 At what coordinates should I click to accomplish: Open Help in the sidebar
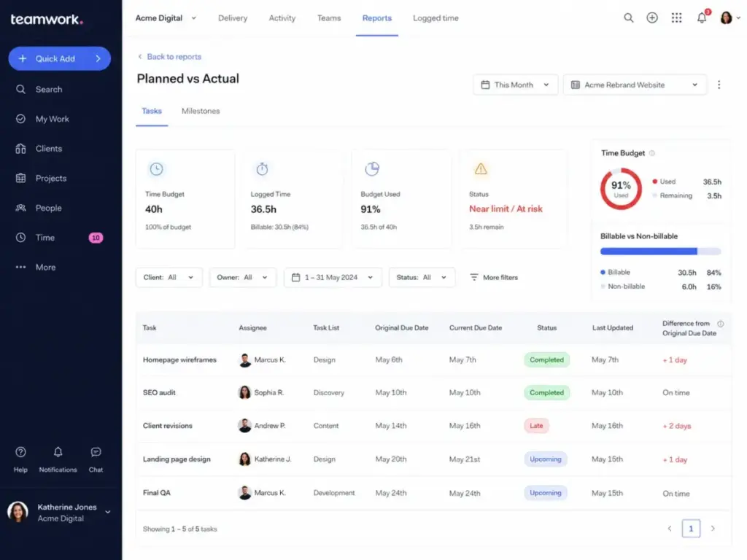20,459
